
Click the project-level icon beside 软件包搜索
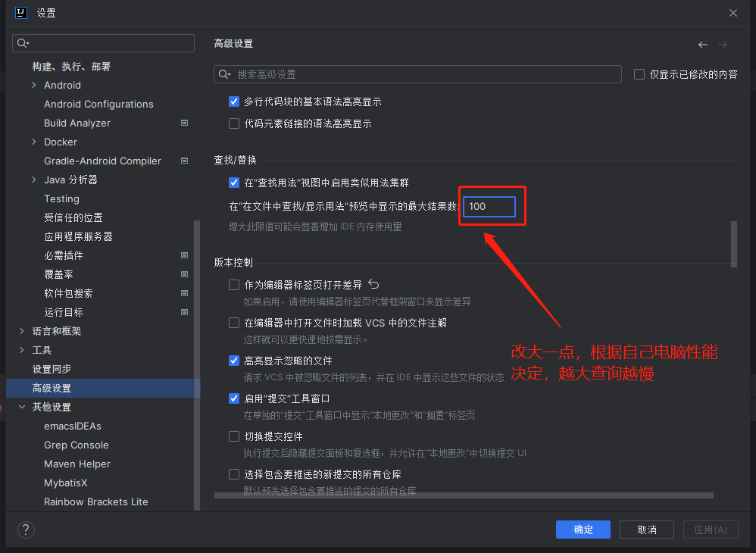pos(184,293)
